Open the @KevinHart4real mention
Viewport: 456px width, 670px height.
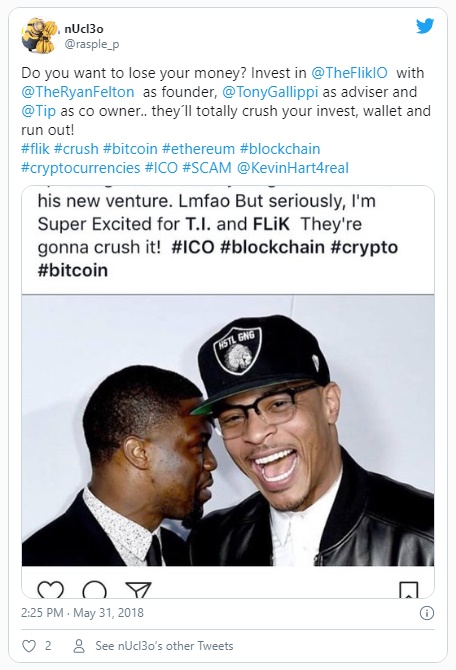pyautogui.click(x=292, y=168)
